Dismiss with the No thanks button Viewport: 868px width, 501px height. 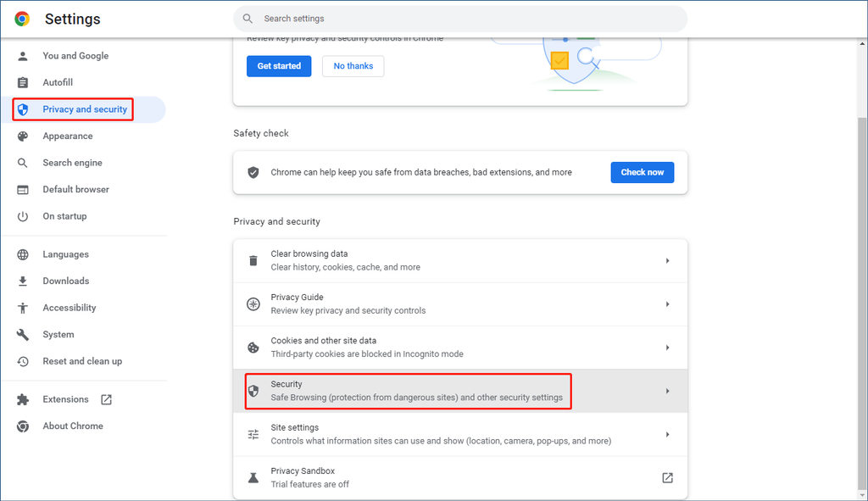353,66
